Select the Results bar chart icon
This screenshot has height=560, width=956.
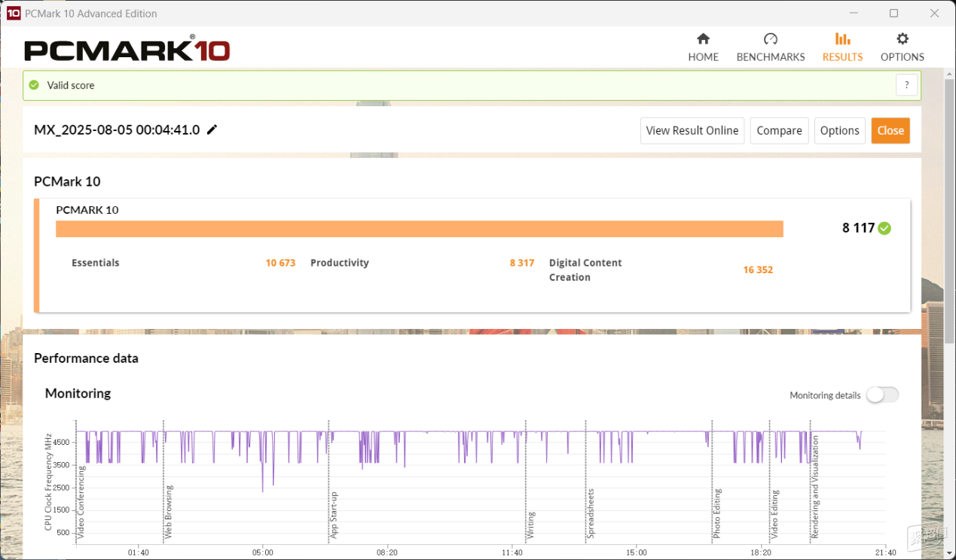(842, 39)
